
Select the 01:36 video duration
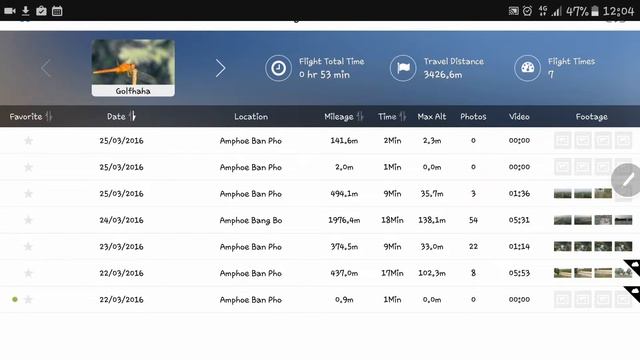pos(519,193)
